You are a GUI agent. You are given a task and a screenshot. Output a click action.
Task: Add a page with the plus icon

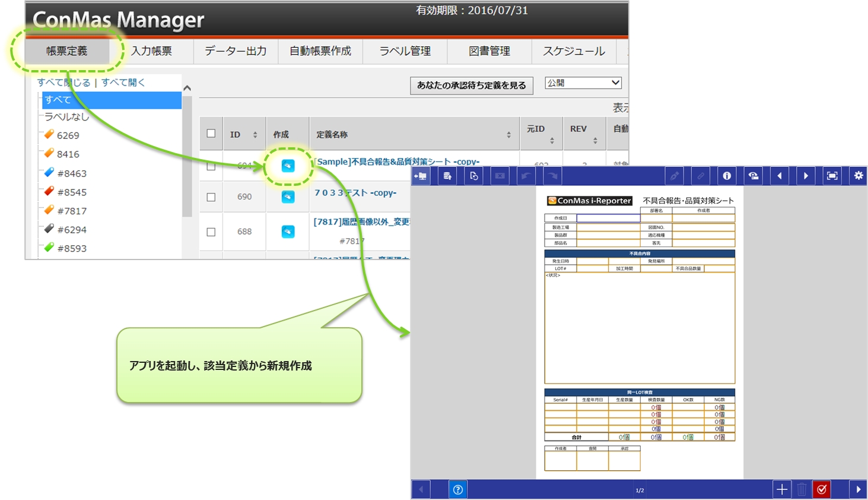pos(781,489)
